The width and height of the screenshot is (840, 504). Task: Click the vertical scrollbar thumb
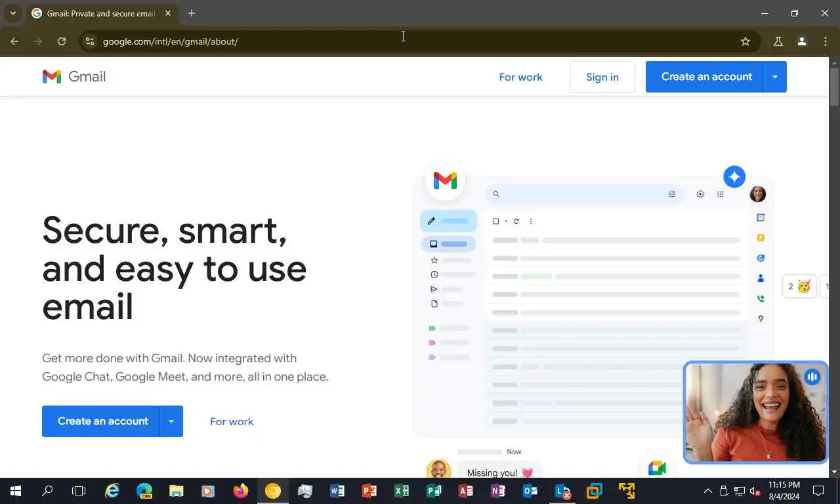[x=835, y=87]
